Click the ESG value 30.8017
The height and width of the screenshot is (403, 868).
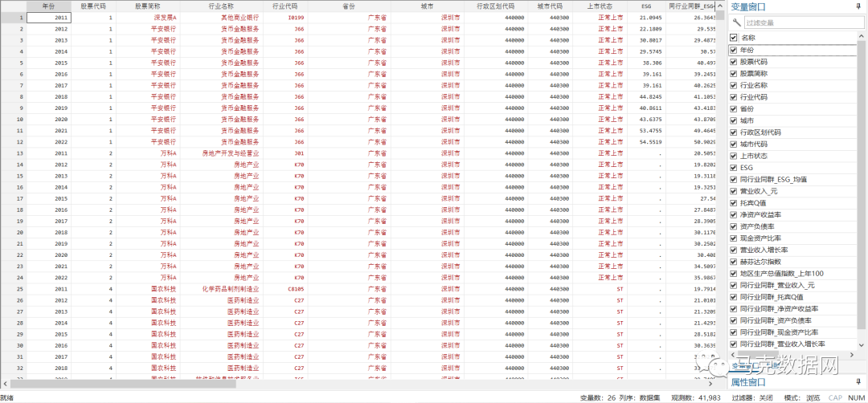(x=646, y=40)
